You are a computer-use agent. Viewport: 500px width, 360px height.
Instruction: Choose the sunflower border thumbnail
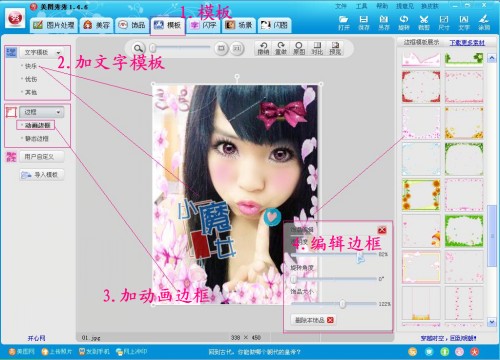click(x=421, y=195)
